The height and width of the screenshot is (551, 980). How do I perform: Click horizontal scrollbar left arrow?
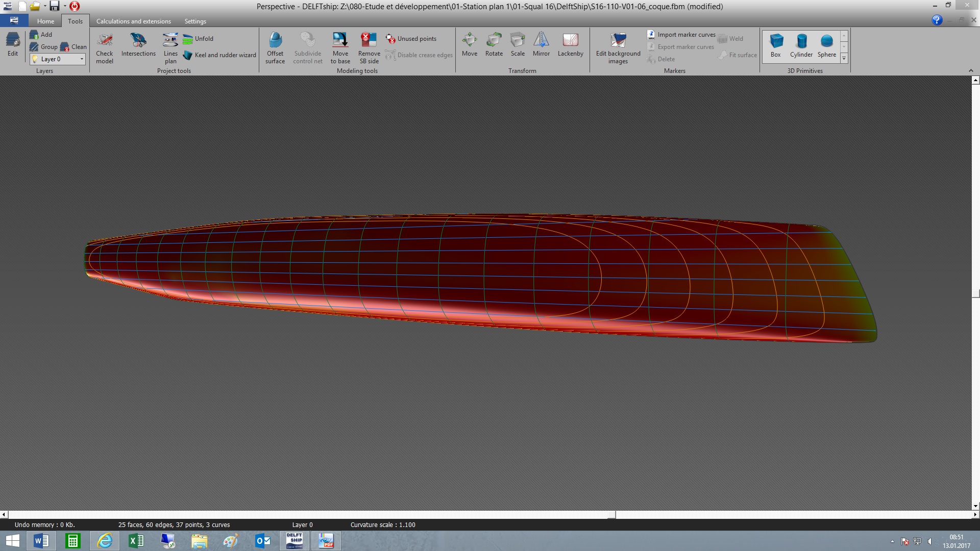point(4,515)
